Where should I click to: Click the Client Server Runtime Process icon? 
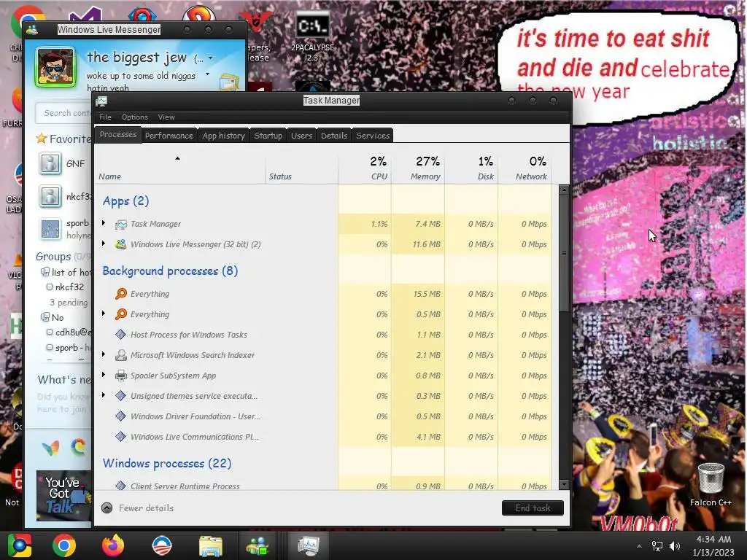pos(121,486)
